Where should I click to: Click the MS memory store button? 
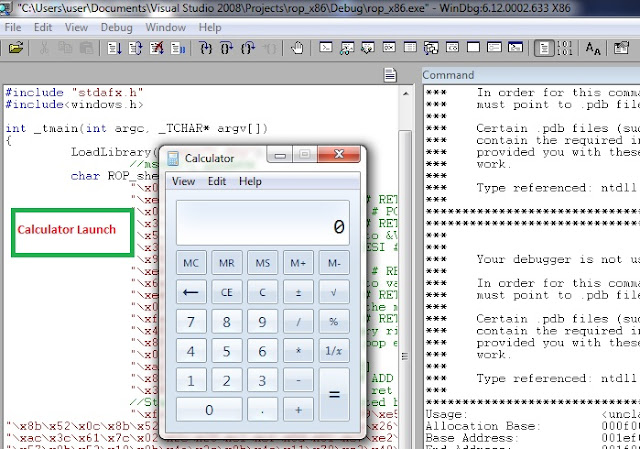pos(262,262)
